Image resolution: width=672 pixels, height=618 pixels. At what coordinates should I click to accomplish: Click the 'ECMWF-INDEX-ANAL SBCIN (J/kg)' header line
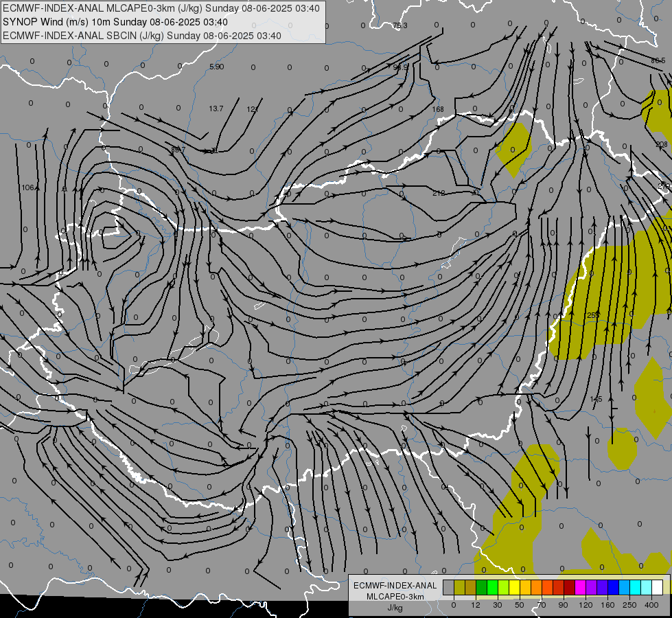click(83, 36)
